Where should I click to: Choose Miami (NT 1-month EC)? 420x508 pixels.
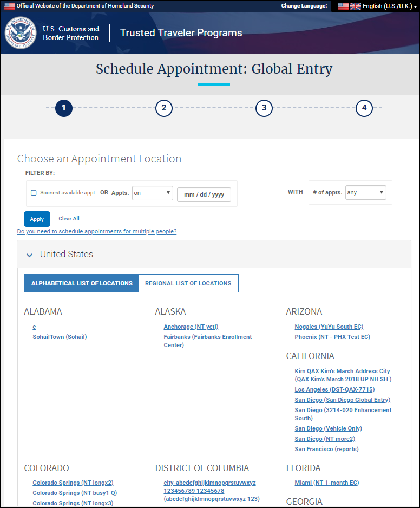click(327, 483)
